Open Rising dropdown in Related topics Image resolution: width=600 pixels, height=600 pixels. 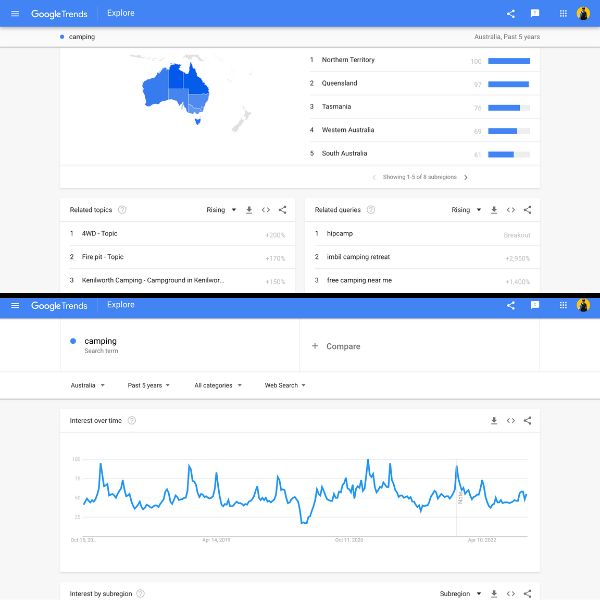click(221, 210)
